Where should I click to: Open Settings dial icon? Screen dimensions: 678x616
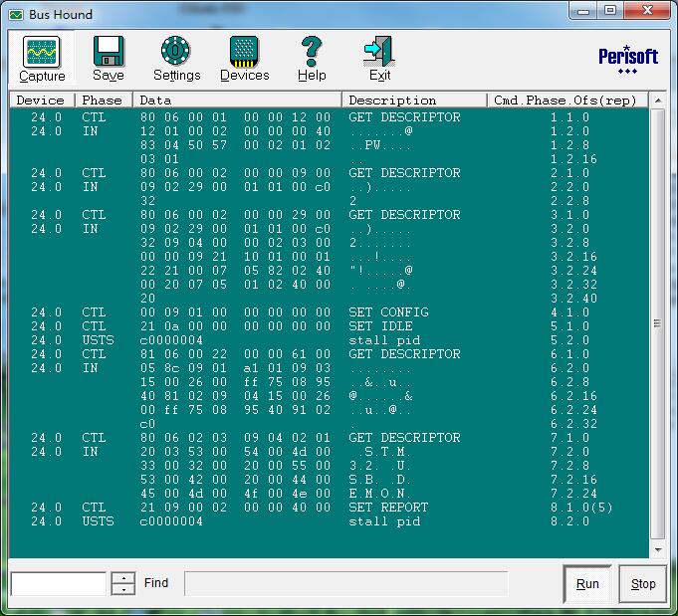tap(175, 51)
